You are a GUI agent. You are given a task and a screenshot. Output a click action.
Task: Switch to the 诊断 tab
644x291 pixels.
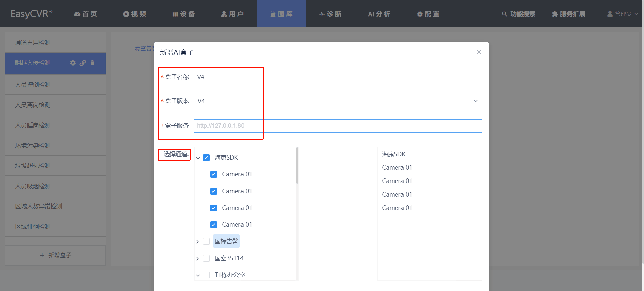[330, 14]
